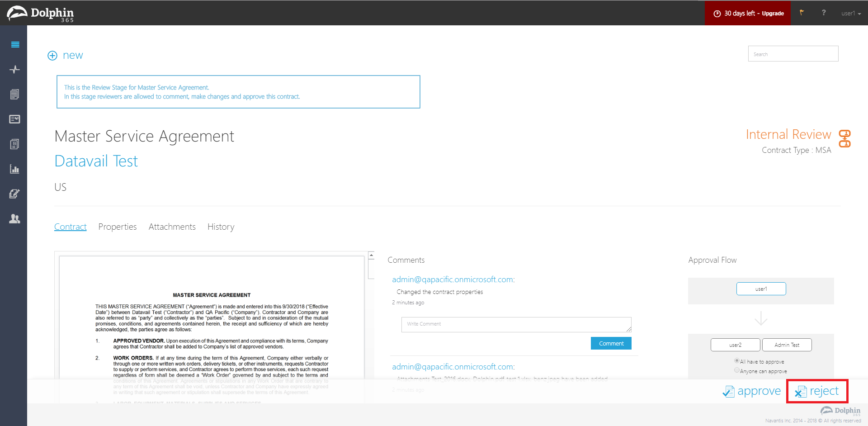
Task: Click the Internal Review stage label
Action: tap(788, 135)
